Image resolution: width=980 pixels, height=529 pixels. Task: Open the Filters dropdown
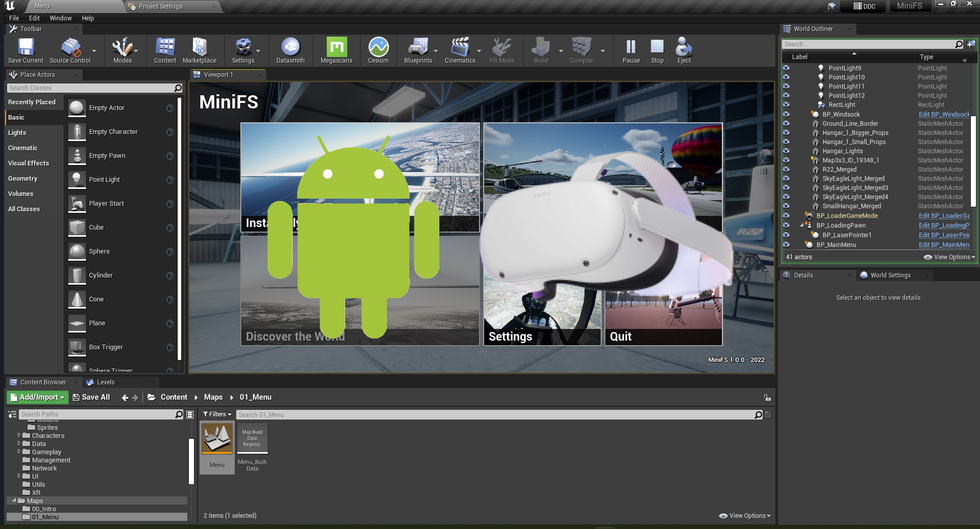(x=217, y=414)
